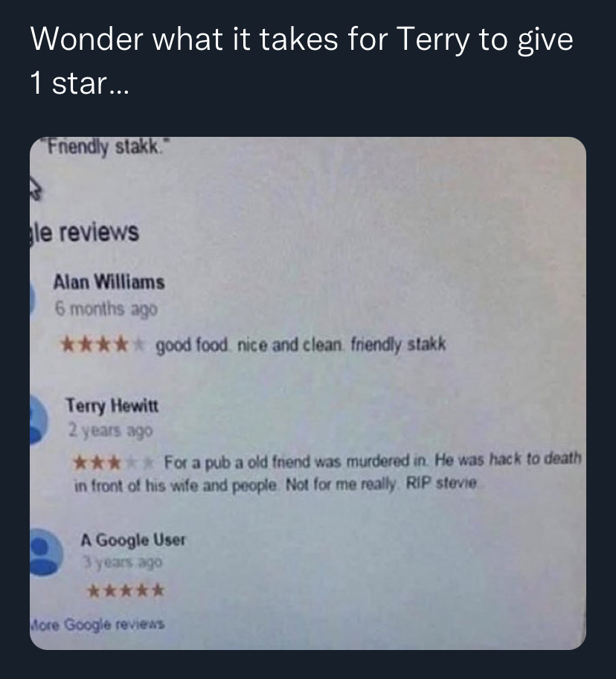Click More Google reviews link
Viewport: 616px width, 679px height.
pos(97,624)
